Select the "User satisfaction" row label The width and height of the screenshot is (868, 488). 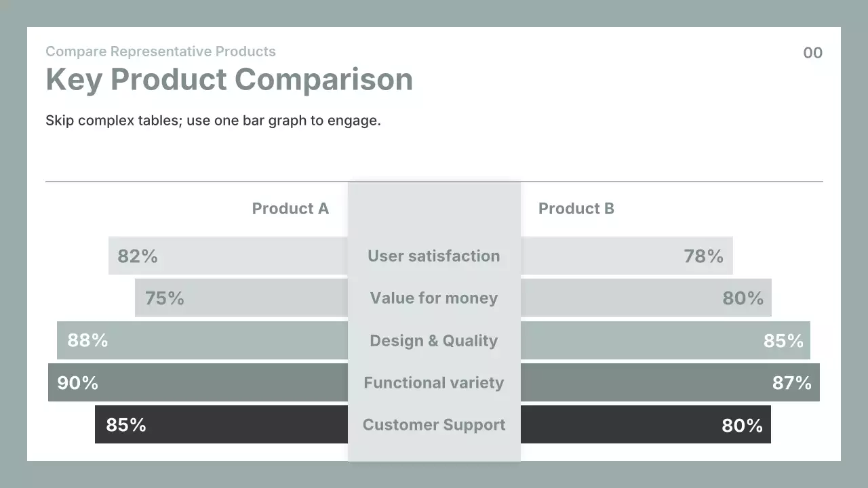[434, 256]
